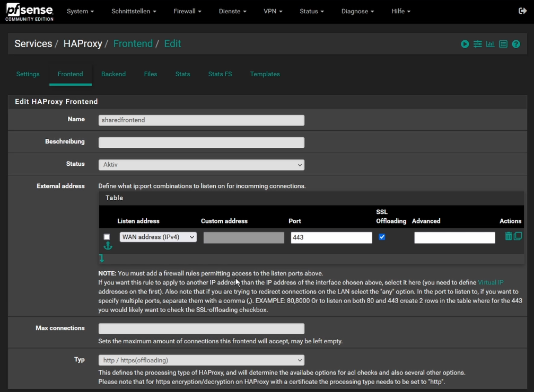Expand the Diagnose menu
Screen dimensions: 534x392
357,11
